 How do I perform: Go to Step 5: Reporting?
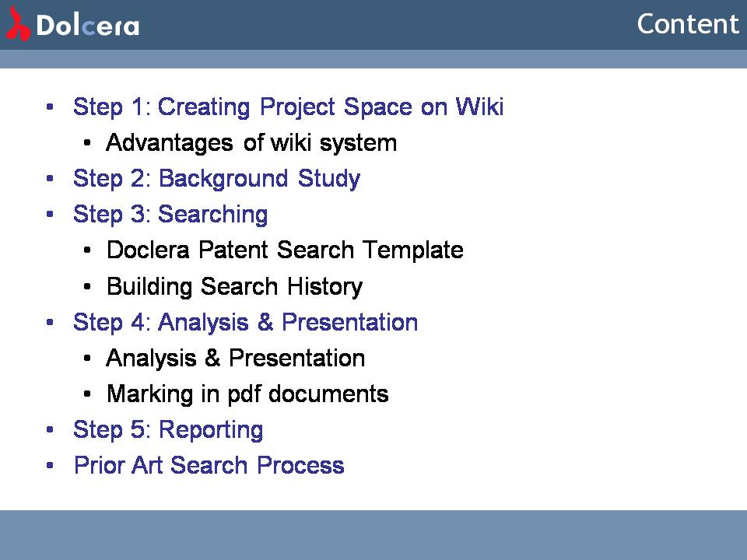coord(168,429)
